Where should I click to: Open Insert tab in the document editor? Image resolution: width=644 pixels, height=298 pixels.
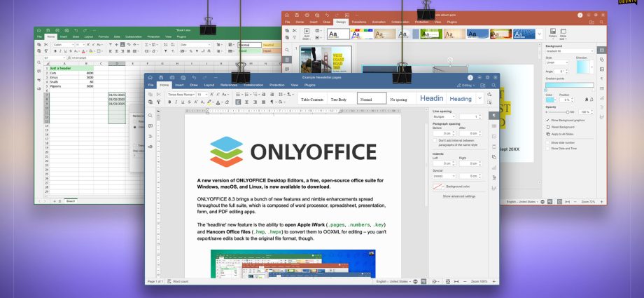pyautogui.click(x=179, y=86)
